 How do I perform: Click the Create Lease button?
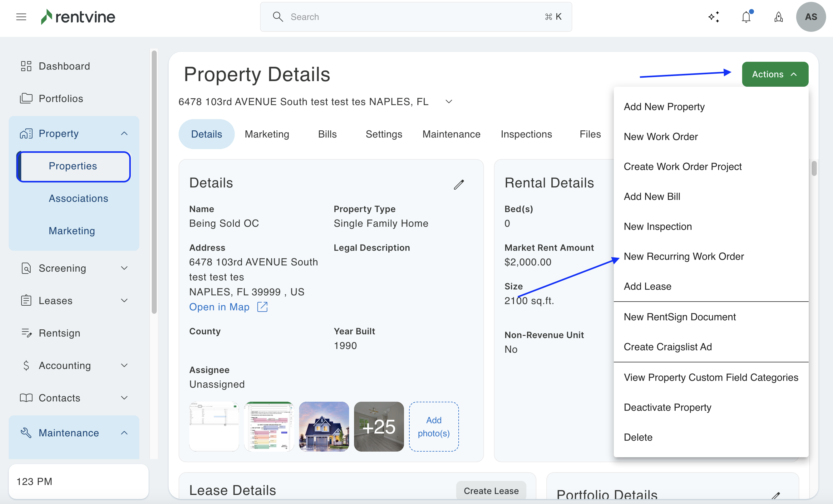coord(491,491)
